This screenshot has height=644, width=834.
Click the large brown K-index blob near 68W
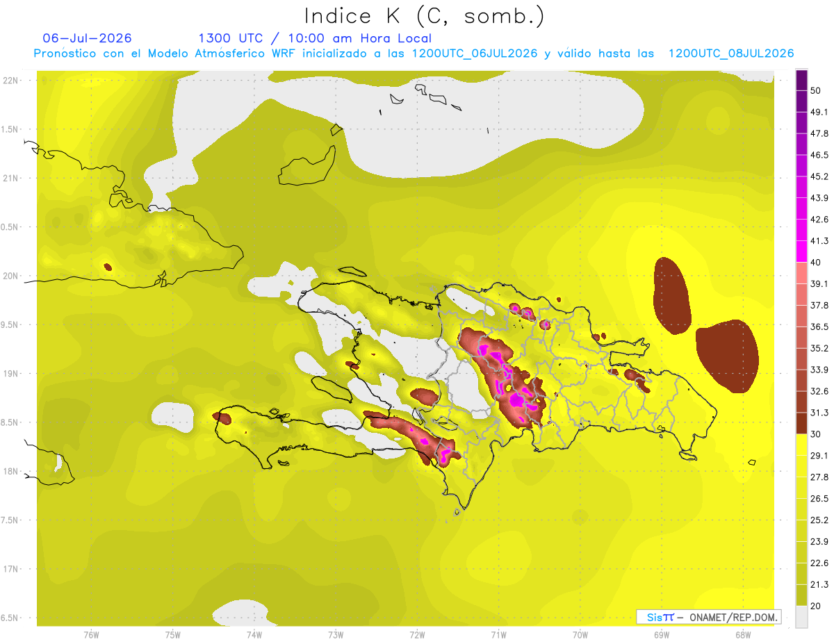tap(727, 356)
